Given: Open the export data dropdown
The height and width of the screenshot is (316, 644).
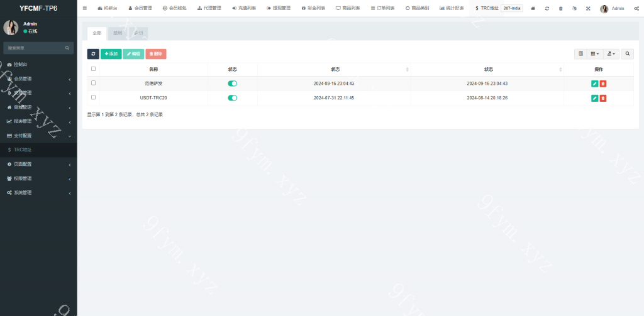Looking at the screenshot, I should [x=611, y=54].
